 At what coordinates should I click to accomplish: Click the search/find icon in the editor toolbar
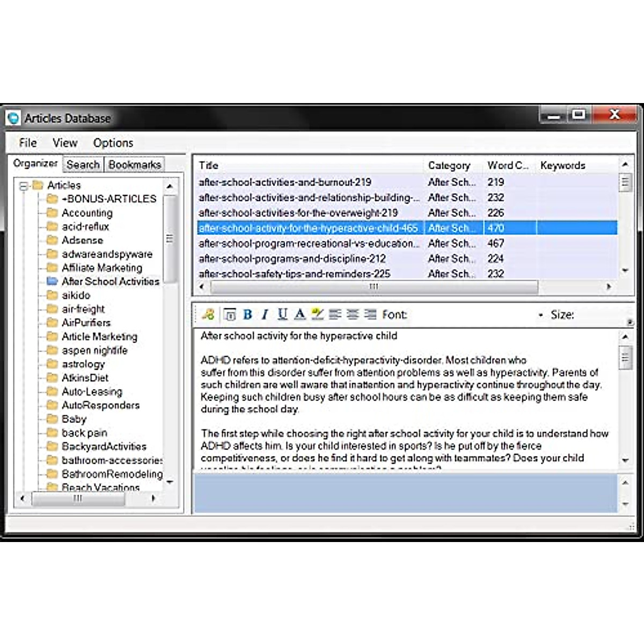209,314
